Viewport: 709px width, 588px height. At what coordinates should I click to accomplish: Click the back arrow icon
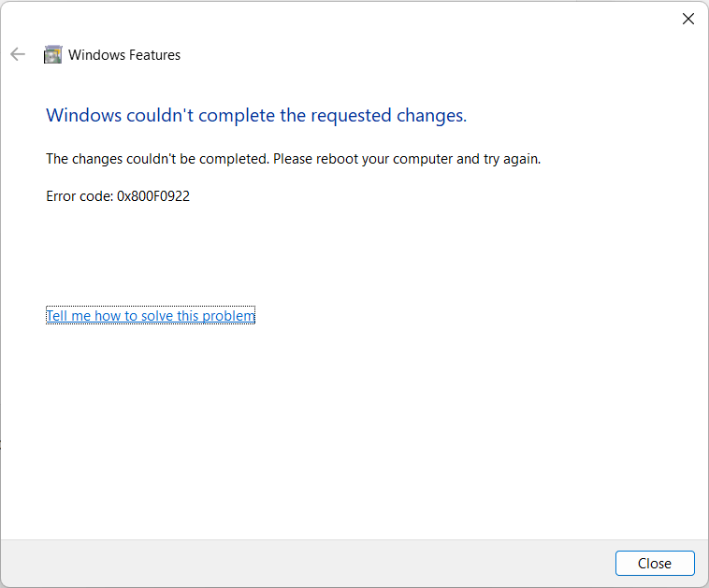[17, 55]
